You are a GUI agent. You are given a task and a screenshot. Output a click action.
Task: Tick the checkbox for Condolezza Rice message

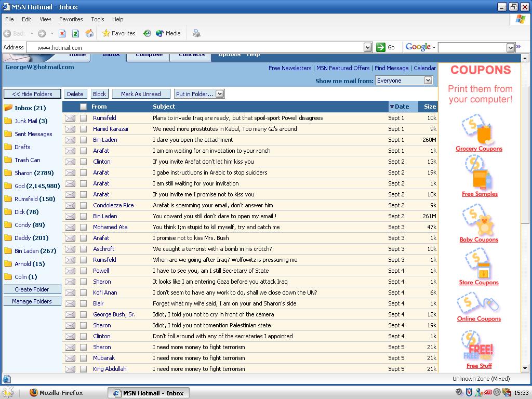pyautogui.click(x=83, y=205)
